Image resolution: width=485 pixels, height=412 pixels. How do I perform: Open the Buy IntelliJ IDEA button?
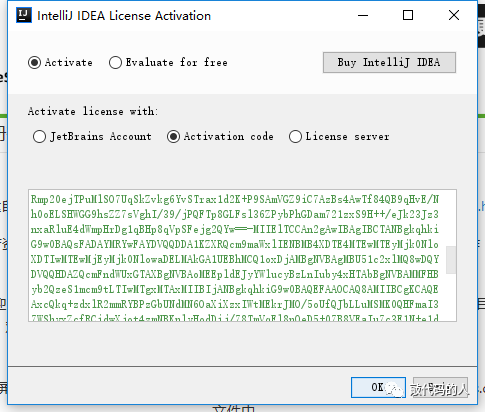389,62
